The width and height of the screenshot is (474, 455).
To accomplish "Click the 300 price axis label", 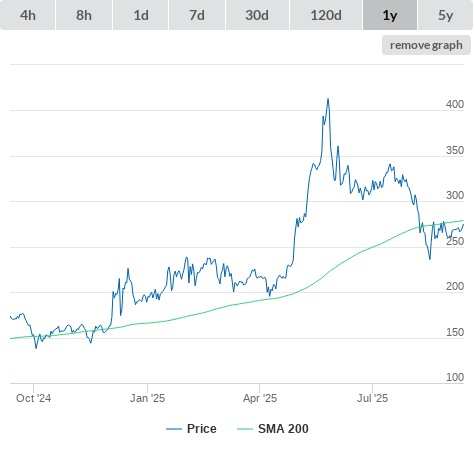I will 455,195.
